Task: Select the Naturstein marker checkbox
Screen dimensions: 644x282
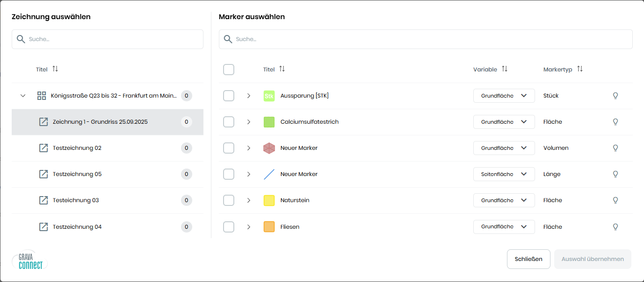Action: point(229,200)
